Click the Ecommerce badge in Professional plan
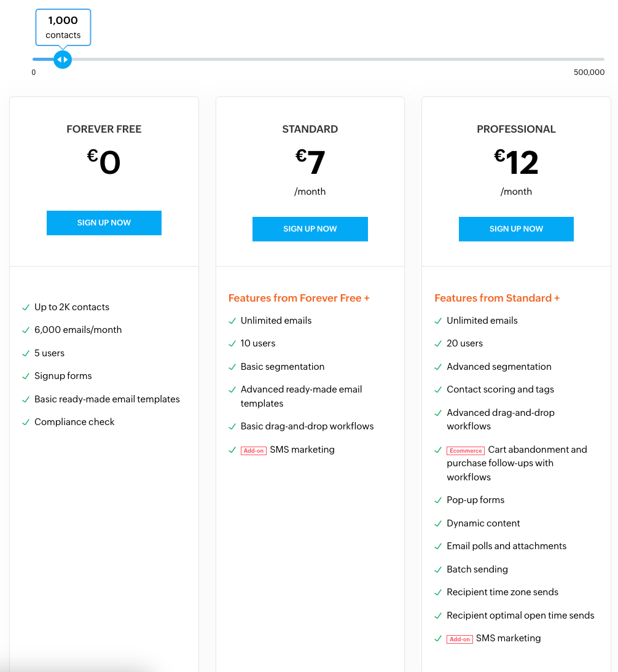 click(x=466, y=451)
